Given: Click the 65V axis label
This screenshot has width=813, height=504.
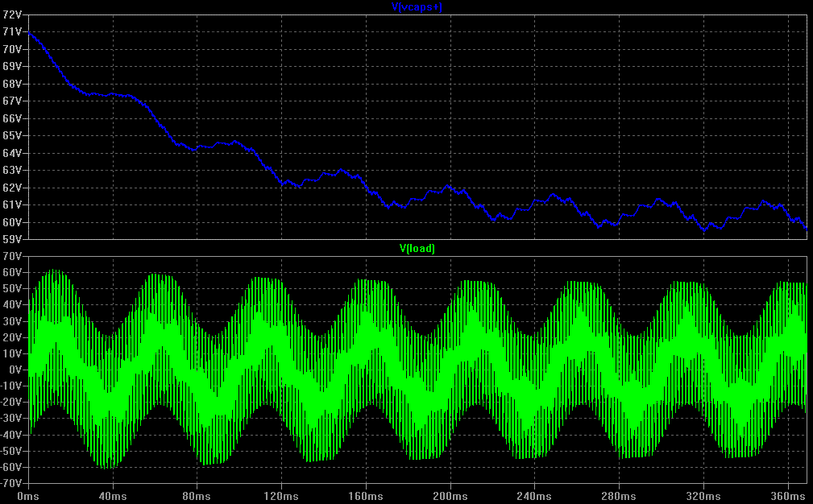Looking at the screenshot, I should 12,135.
